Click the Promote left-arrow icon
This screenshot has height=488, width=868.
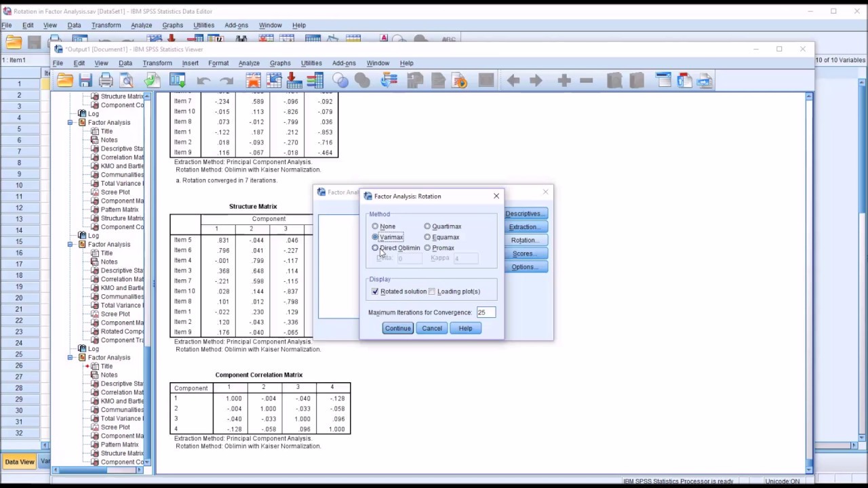pos(513,81)
